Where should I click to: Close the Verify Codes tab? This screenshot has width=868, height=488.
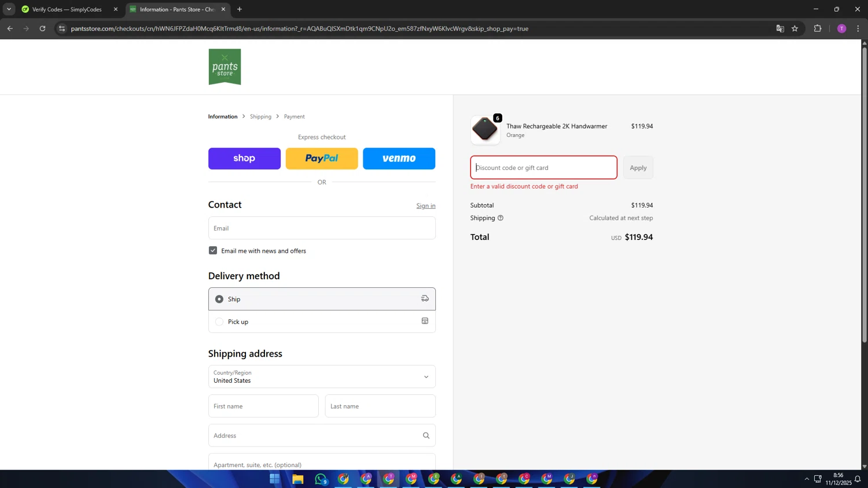tap(115, 9)
